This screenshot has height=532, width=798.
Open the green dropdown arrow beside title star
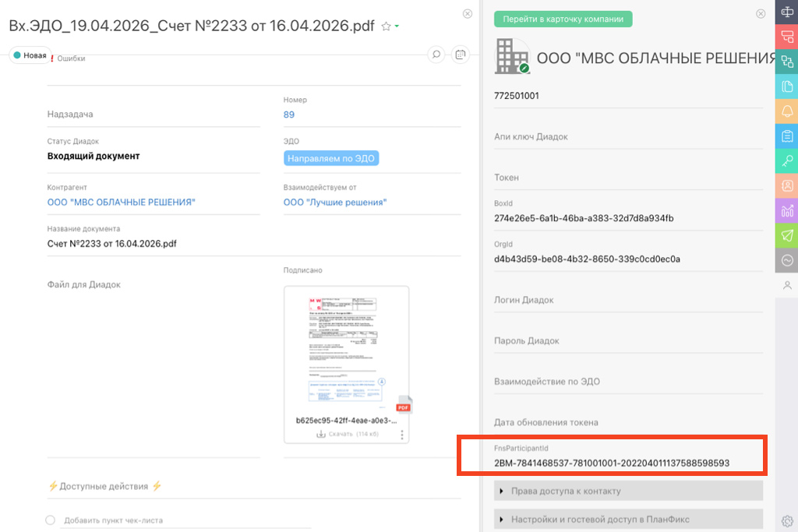(x=397, y=26)
